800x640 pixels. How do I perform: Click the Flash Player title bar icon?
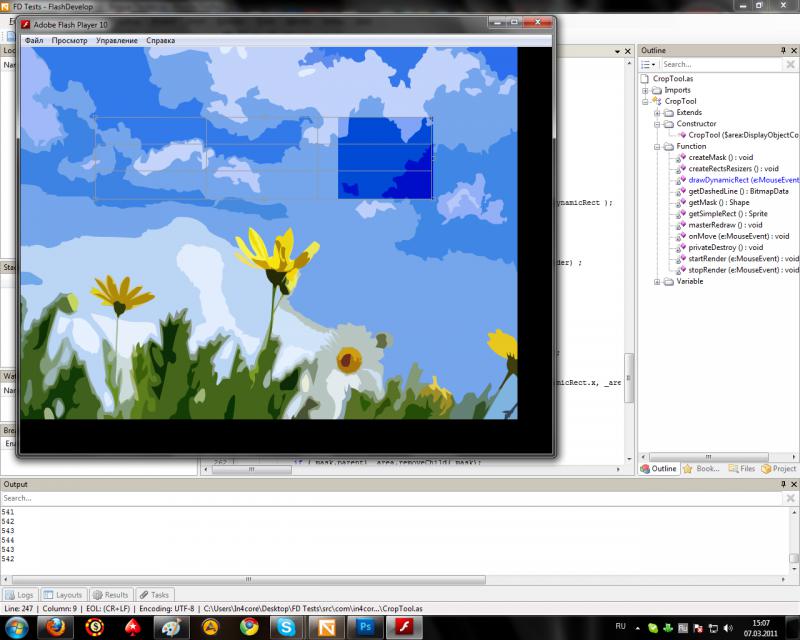coord(26,24)
